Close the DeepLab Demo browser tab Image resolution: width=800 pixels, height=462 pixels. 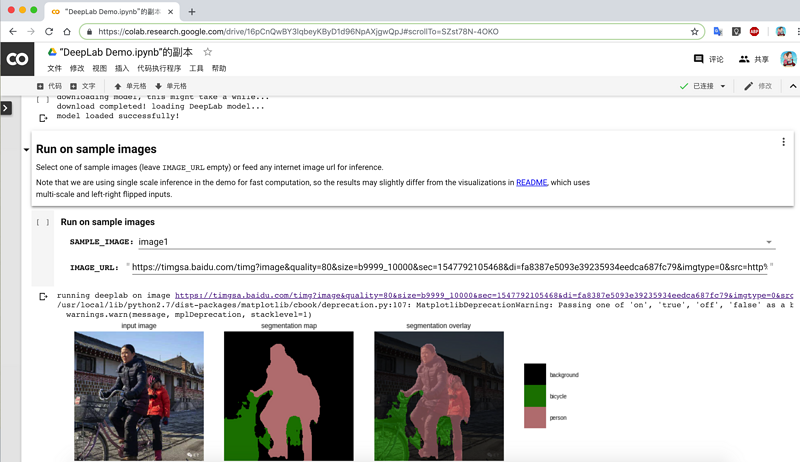coord(171,12)
